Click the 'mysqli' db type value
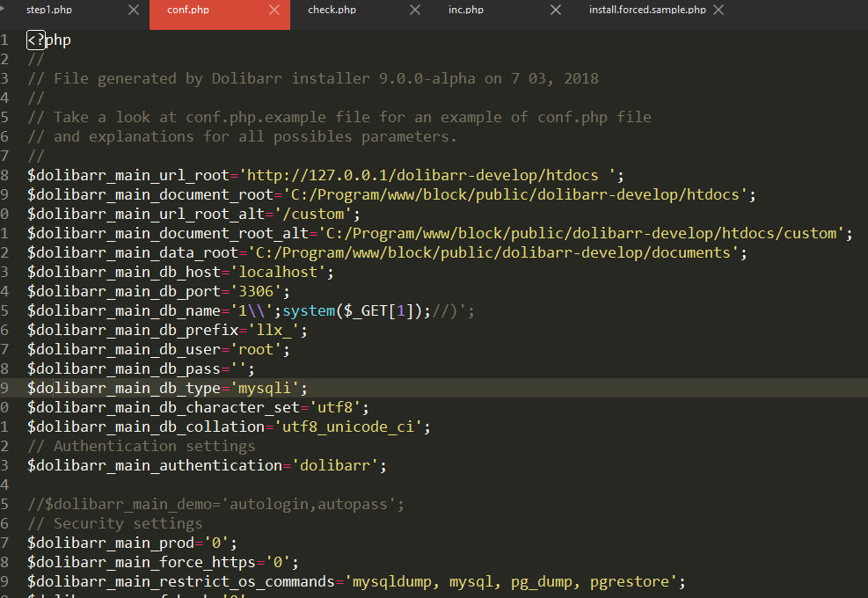The image size is (868, 598). pyautogui.click(x=265, y=388)
